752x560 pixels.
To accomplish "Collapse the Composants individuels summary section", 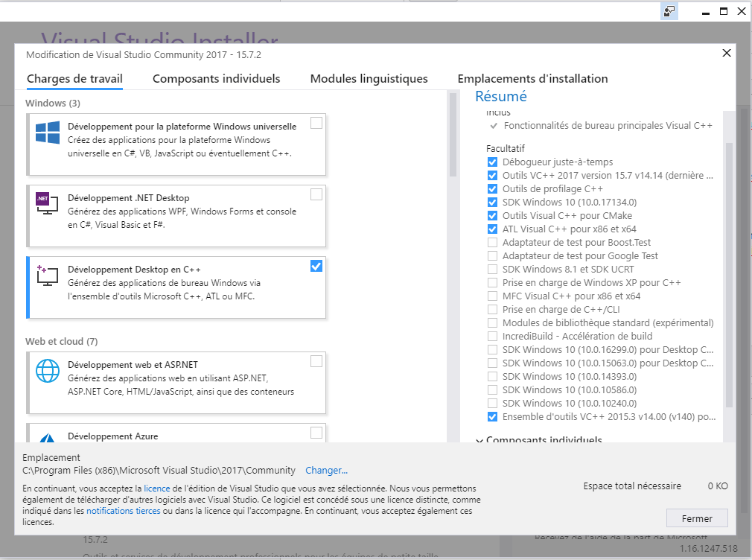I will click(479, 440).
